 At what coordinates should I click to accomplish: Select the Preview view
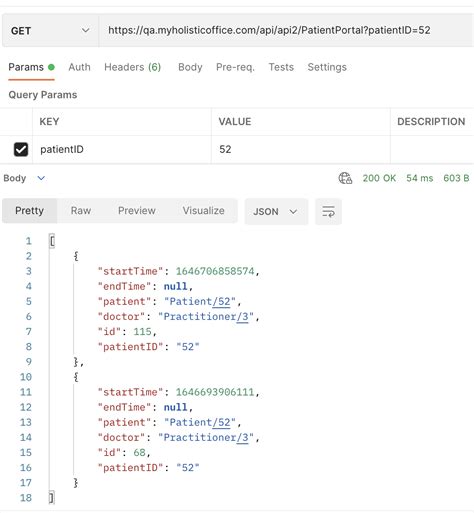[x=137, y=211]
